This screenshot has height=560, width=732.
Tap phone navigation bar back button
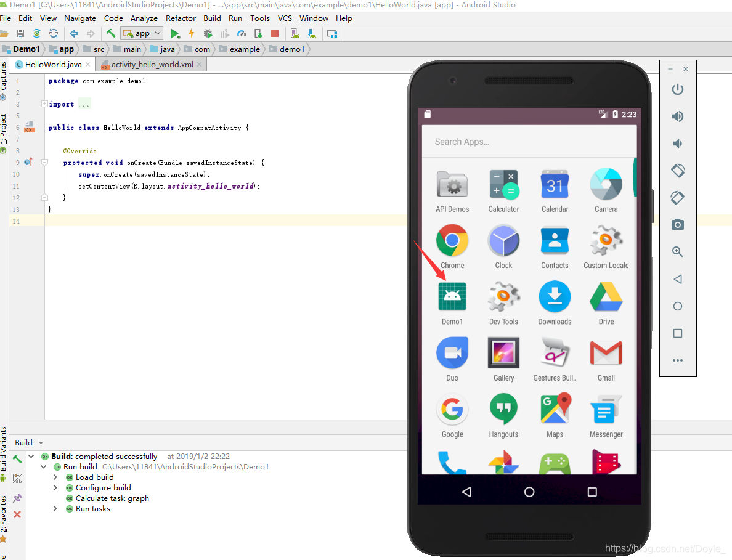(466, 492)
